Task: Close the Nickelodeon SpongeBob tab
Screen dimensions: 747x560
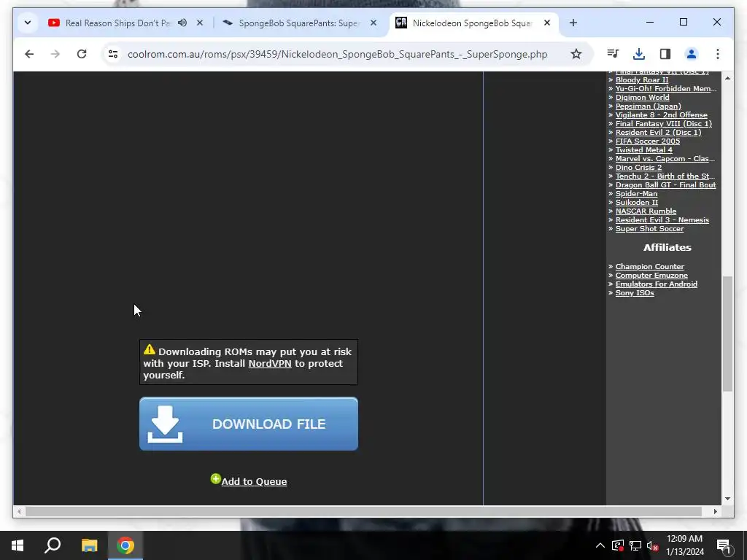Action: pyautogui.click(x=547, y=23)
